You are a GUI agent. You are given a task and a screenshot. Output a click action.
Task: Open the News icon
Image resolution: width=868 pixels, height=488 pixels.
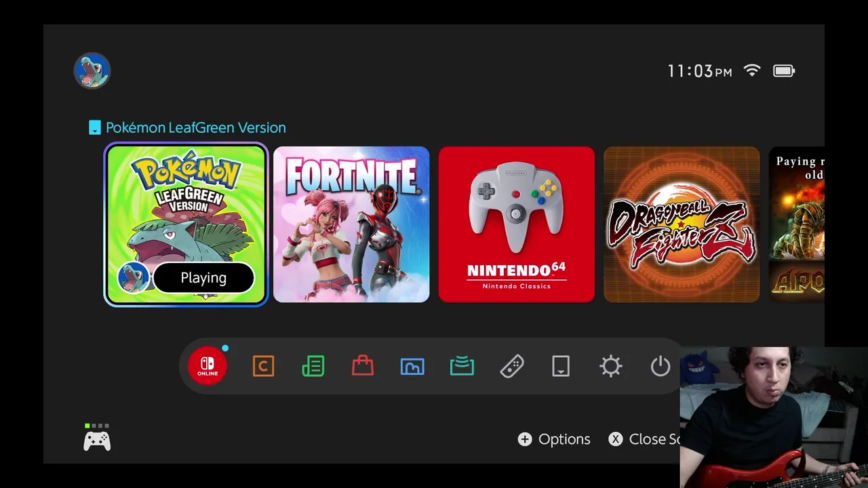[313, 367]
